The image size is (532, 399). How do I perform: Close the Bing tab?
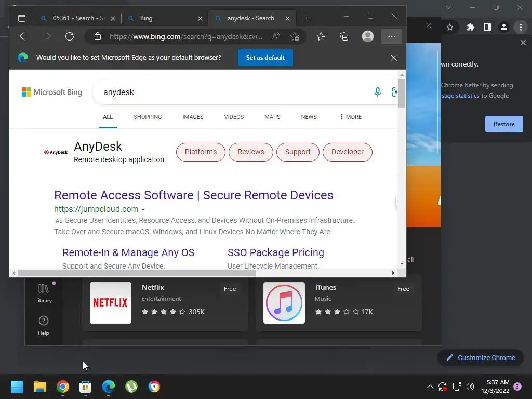click(x=200, y=18)
